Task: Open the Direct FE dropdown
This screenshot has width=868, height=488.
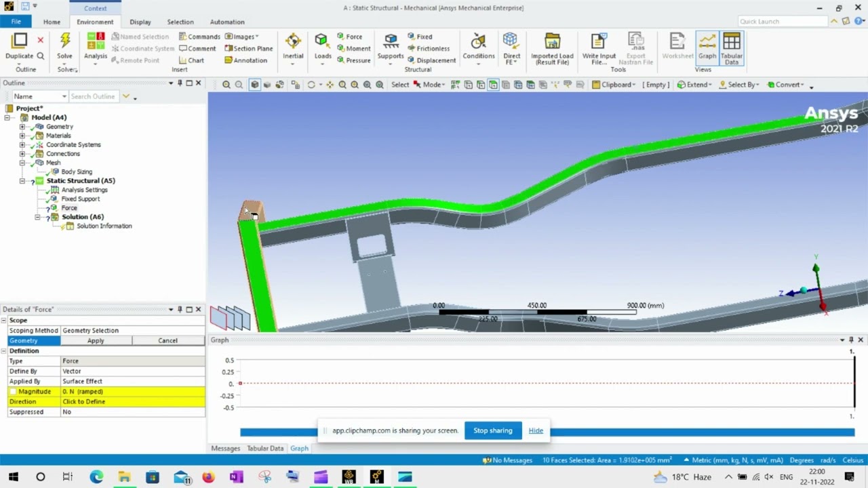Action: coord(512,49)
